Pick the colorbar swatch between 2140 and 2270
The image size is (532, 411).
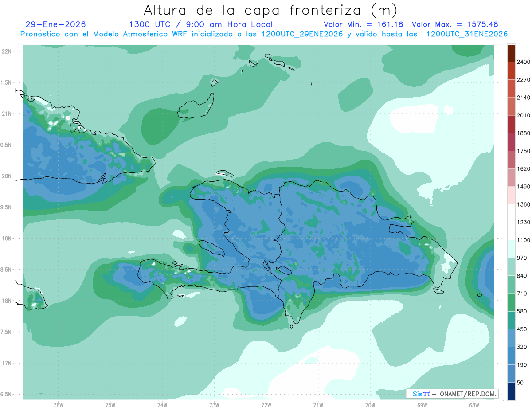coord(511,89)
